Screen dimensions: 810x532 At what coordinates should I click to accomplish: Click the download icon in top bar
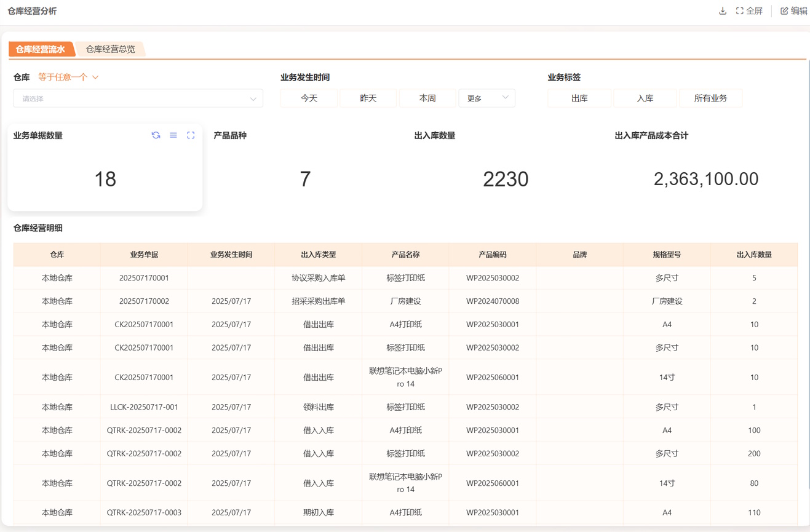(x=723, y=11)
